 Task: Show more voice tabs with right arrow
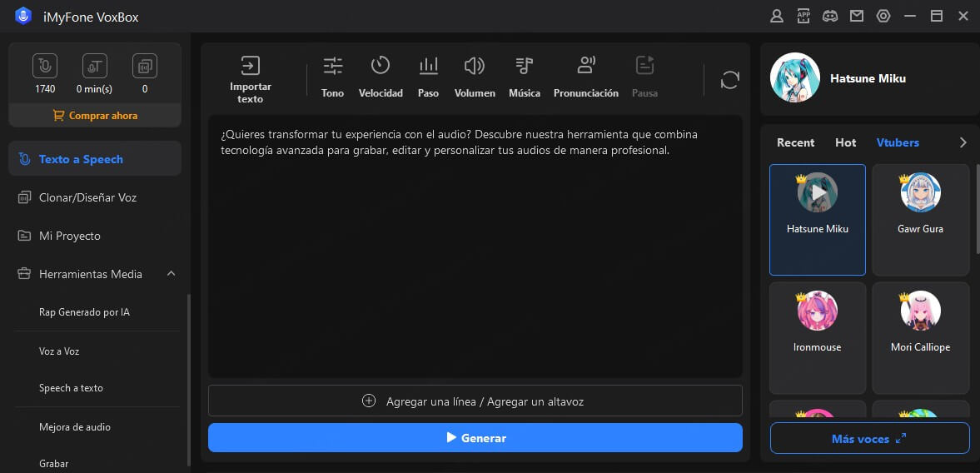tap(963, 142)
